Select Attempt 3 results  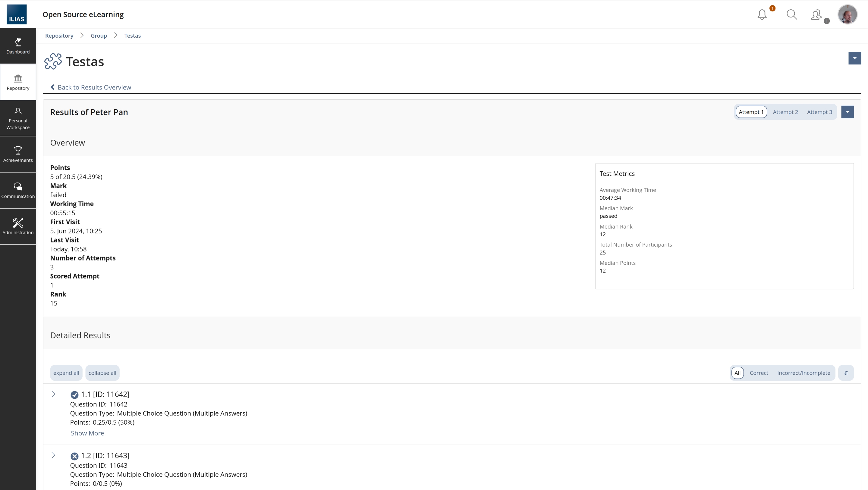(x=820, y=112)
